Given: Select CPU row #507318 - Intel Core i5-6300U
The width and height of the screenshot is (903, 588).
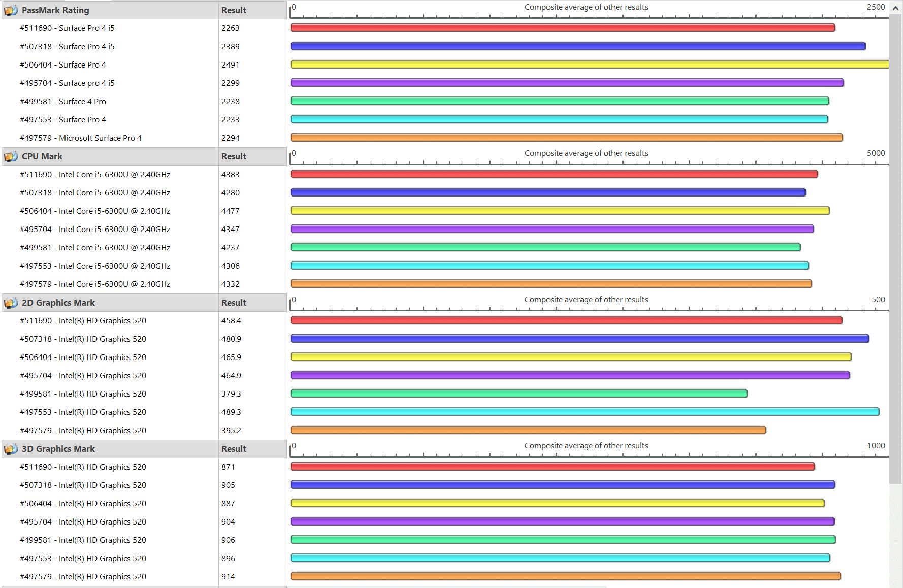Looking at the screenshot, I should [95, 193].
